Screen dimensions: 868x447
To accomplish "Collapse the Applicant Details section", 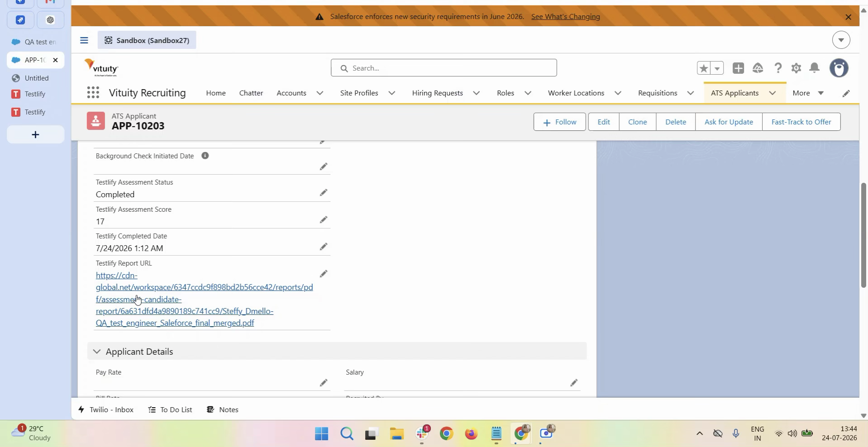I will pyautogui.click(x=96, y=352).
